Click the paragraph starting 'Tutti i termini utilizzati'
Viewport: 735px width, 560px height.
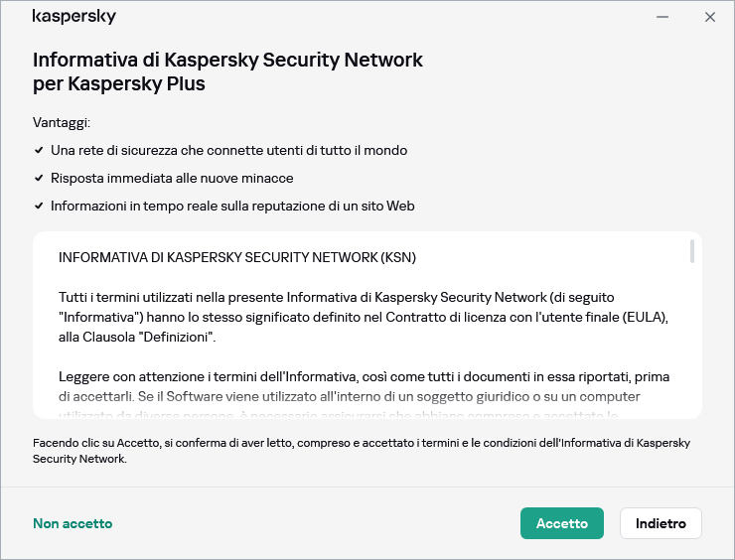click(364, 317)
